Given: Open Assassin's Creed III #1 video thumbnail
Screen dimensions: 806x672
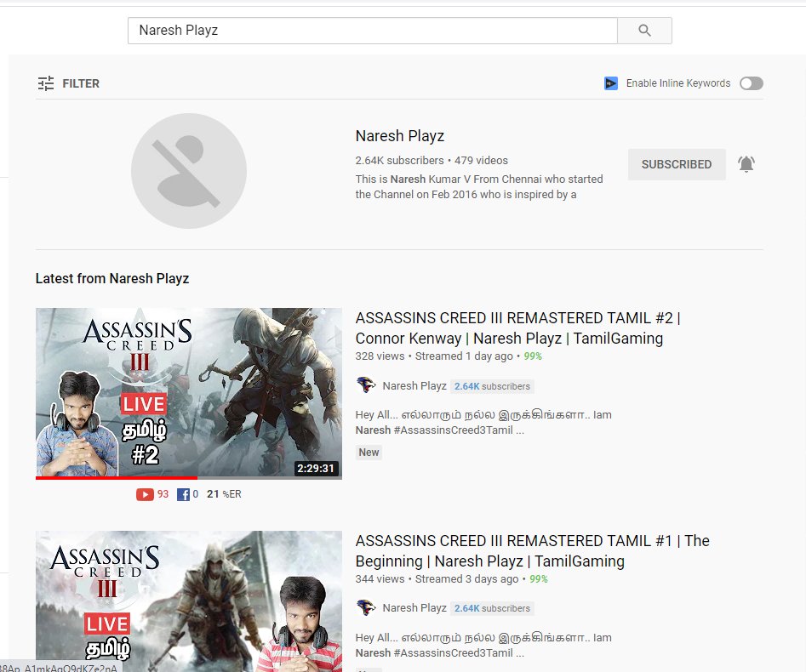Looking at the screenshot, I should point(189,601).
